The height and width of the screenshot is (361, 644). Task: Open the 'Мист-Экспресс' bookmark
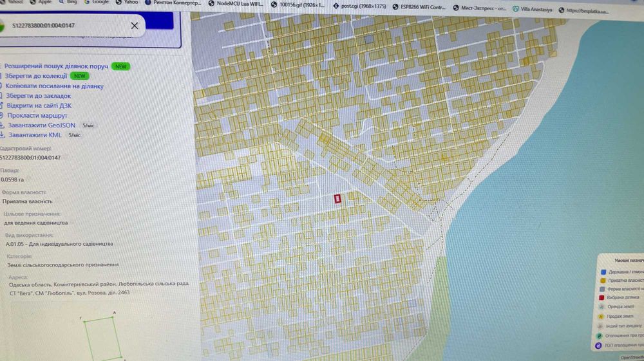pos(479,8)
